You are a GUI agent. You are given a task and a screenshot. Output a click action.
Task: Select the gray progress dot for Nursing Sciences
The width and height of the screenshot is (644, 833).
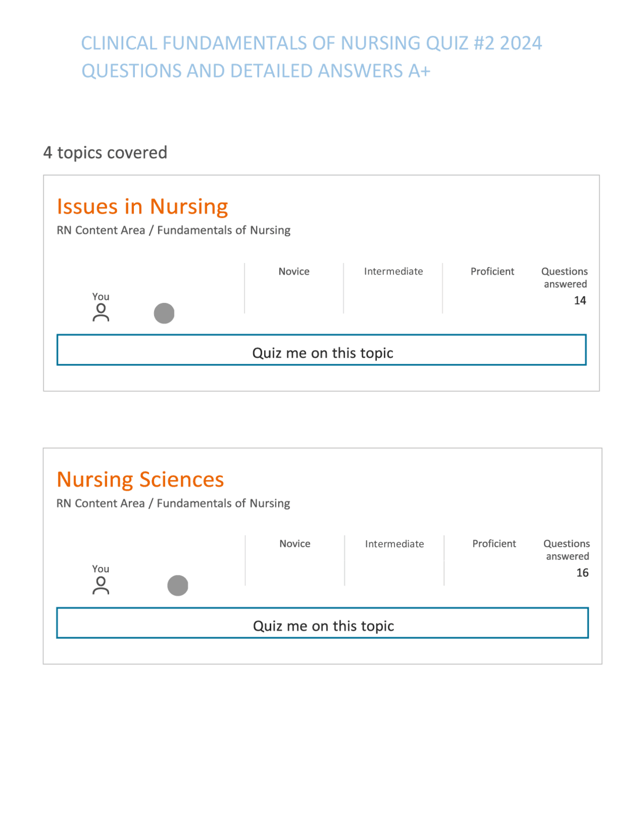point(177,585)
